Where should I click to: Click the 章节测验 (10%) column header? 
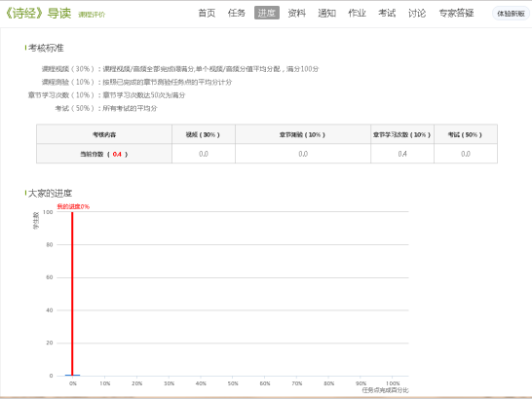point(303,134)
